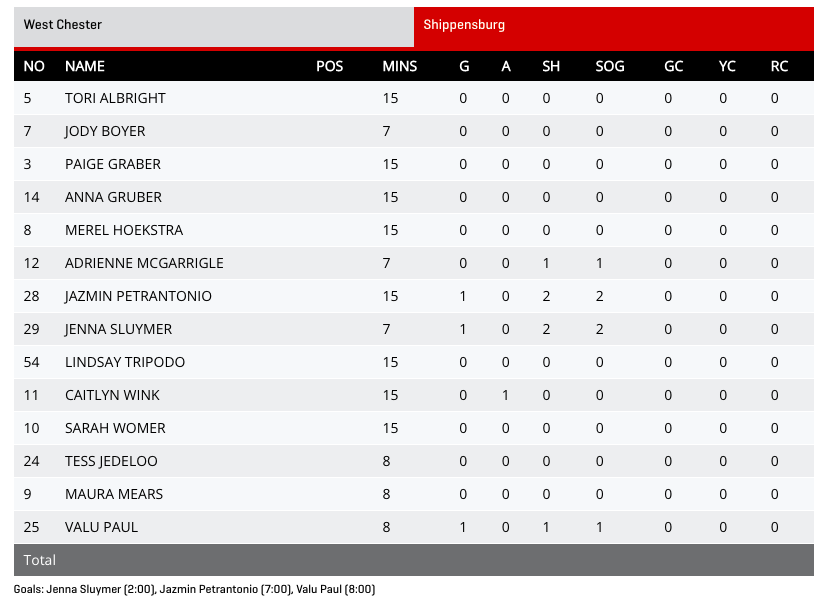Click on Jazmin Petrantonio's name
Screen dimensions: 815x606
(138, 297)
